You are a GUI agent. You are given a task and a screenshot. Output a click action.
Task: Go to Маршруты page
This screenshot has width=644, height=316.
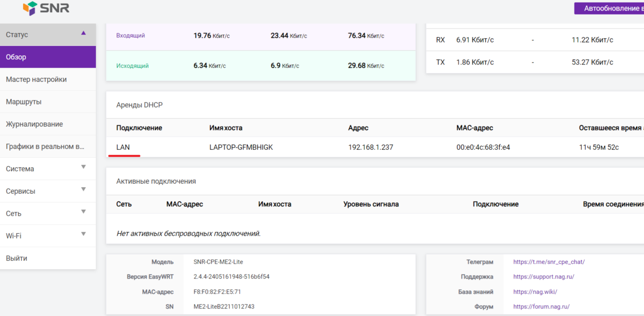(x=23, y=102)
